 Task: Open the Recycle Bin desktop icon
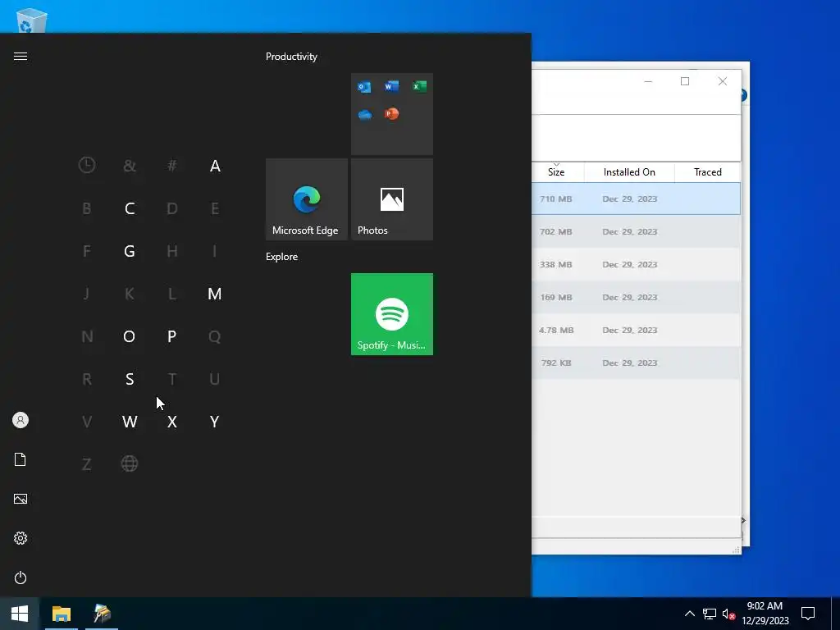[x=32, y=21]
